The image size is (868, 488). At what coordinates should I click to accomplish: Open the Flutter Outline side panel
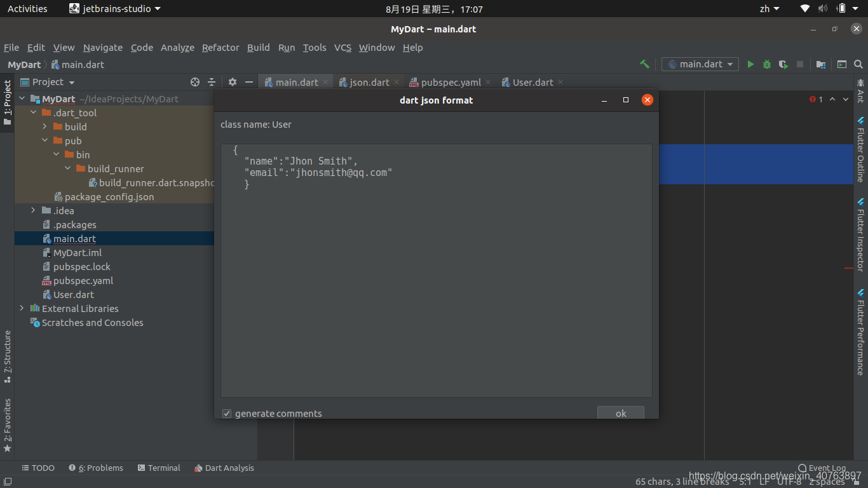tap(860, 150)
